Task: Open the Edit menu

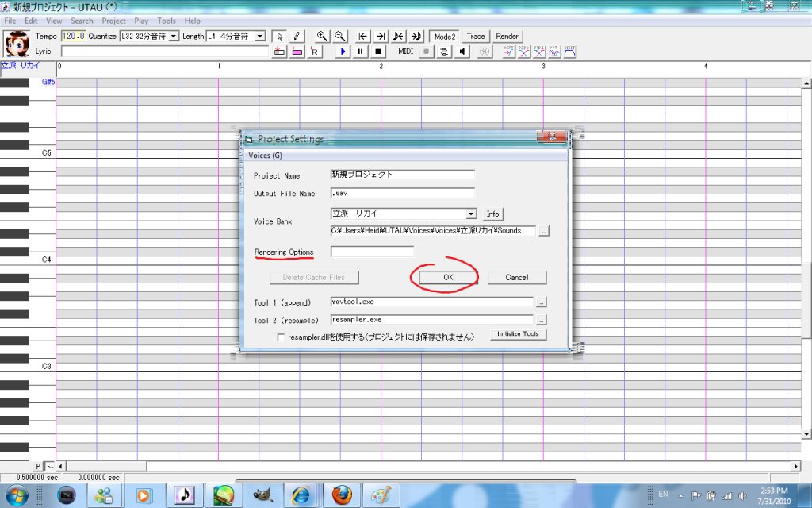Action: point(31,21)
